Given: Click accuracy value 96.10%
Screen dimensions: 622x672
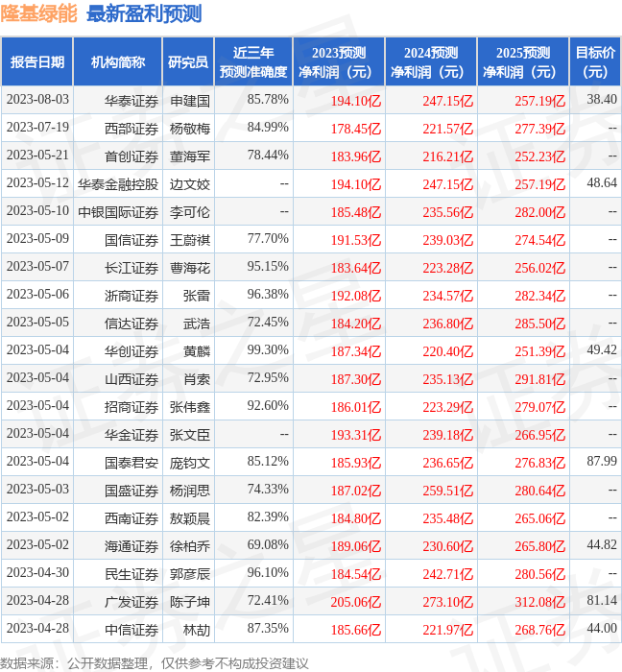Looking at the screenshot, I should 268,573.
